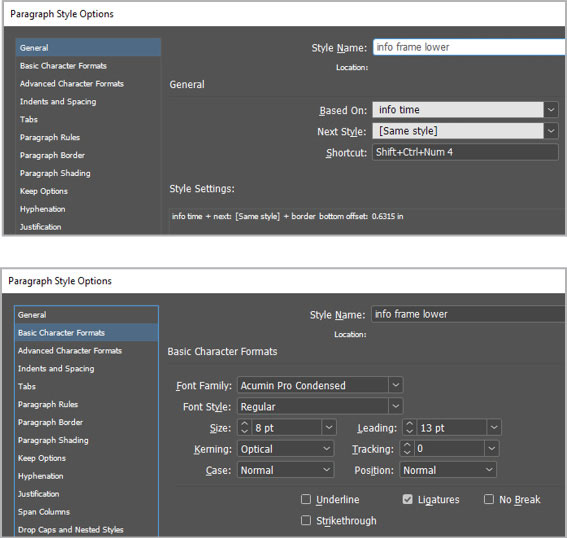Tick the Strikethrough checkbox
This screenshot has height=538, width=567.
click(x=306, y=520)
